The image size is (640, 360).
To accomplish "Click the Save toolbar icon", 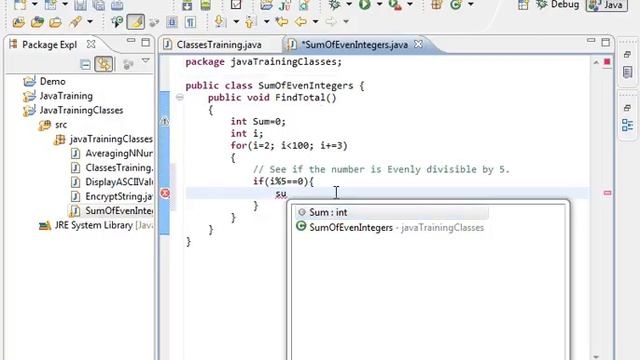I will [80, 5].
